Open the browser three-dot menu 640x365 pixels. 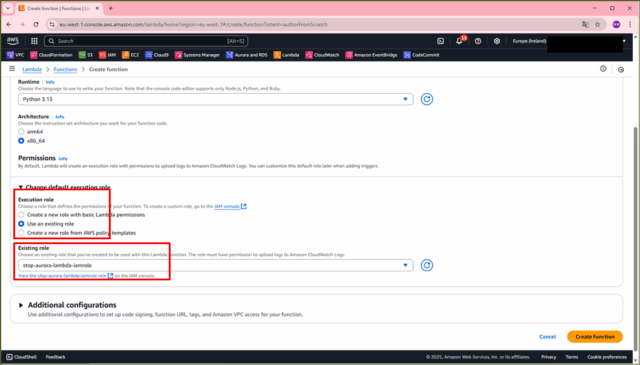point(630,24)
